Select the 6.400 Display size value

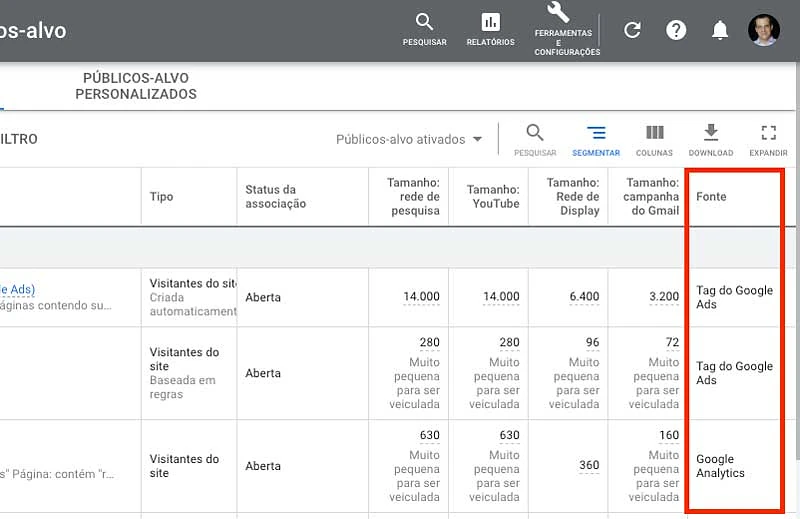[584, 296]
